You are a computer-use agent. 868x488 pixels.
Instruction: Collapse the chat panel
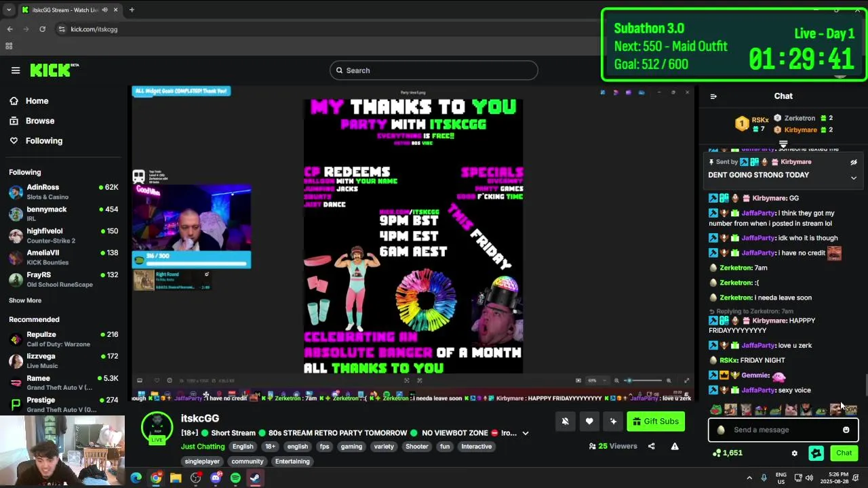point(713,96)
